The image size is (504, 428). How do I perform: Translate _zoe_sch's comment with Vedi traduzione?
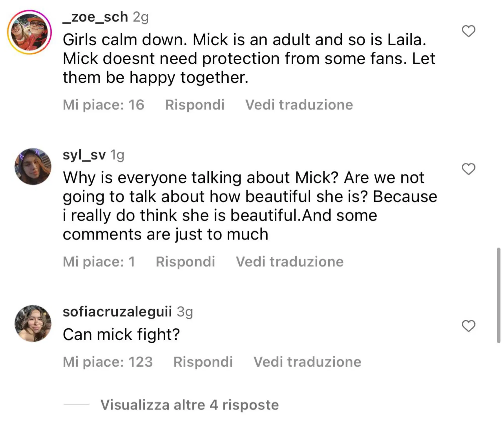click(x=299, y=105)
